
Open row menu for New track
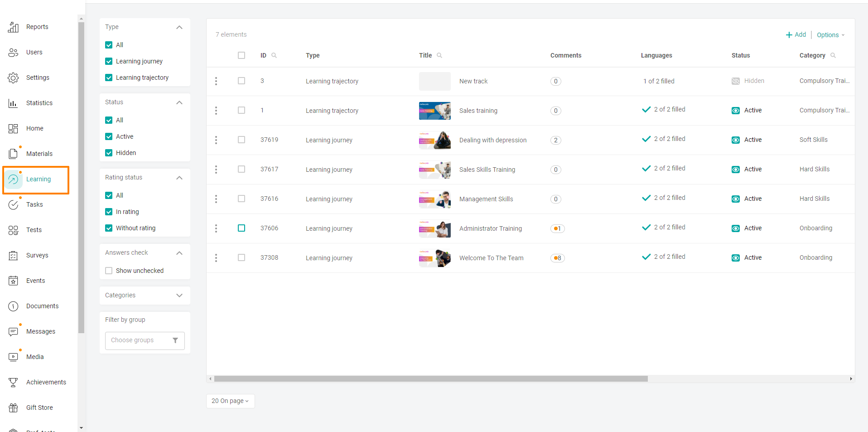216,81
